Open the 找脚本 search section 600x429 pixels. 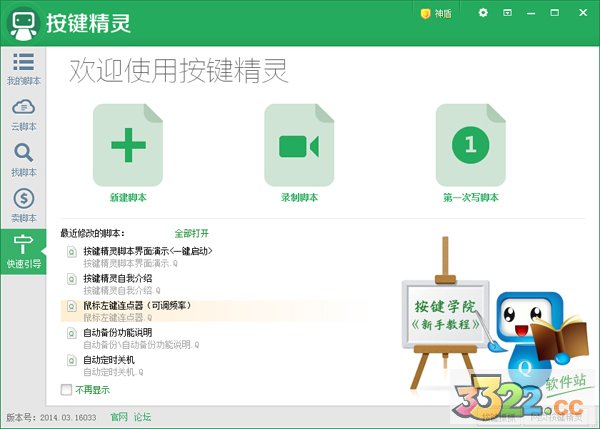point(23,160)
